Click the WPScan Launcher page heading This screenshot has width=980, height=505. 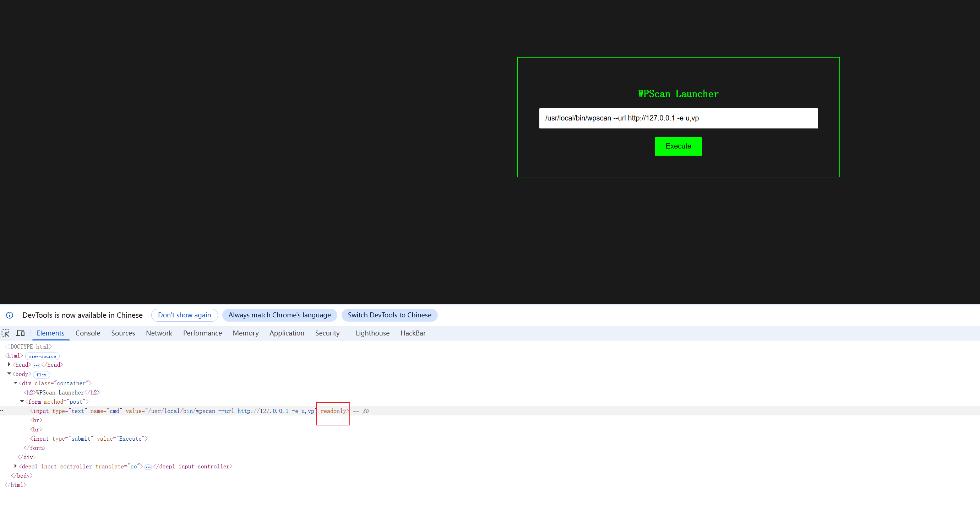(x=678, y=94)
